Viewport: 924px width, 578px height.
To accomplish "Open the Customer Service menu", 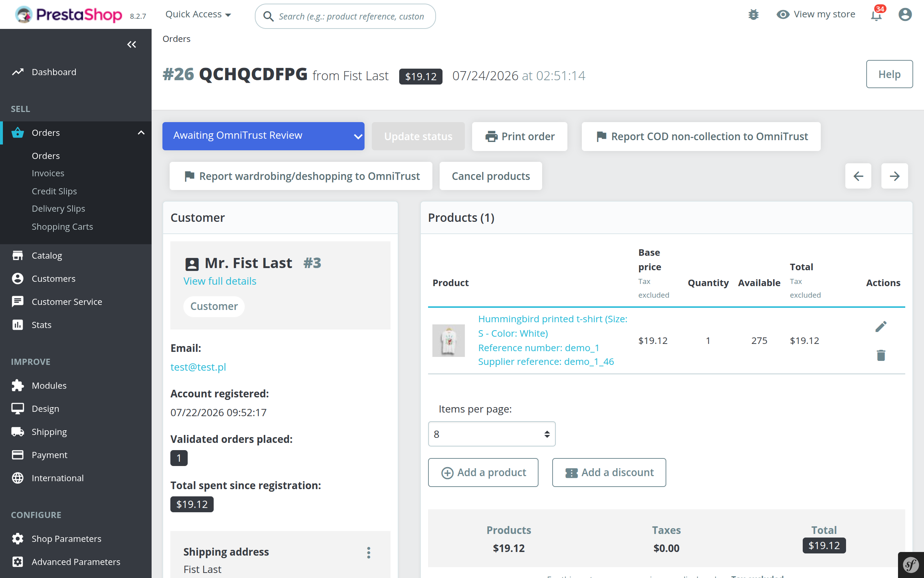I will pyautogui.click(x=67, y=302).
